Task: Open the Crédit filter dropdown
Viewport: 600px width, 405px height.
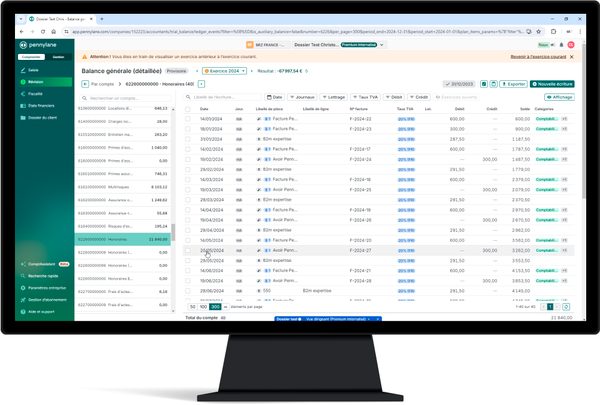Action: tap(419, 97)
